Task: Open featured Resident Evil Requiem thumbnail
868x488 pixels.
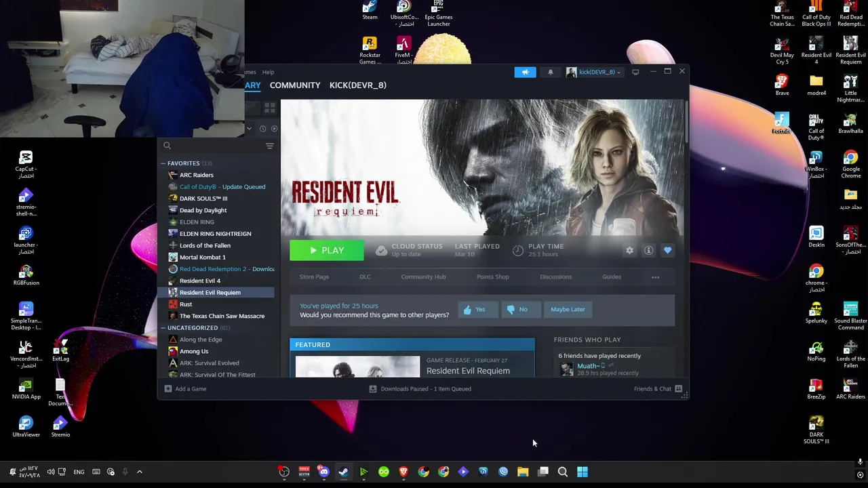Action: click(x=357, y=367)
